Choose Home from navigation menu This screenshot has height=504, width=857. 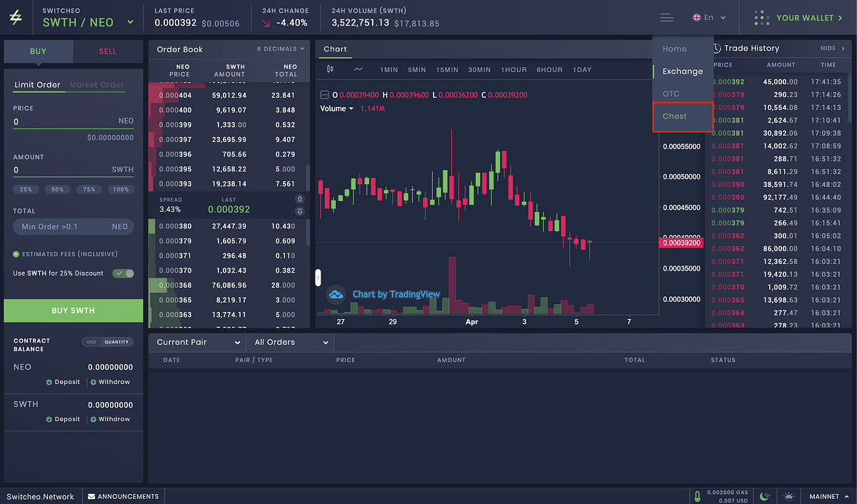click(x=674, y=49)
